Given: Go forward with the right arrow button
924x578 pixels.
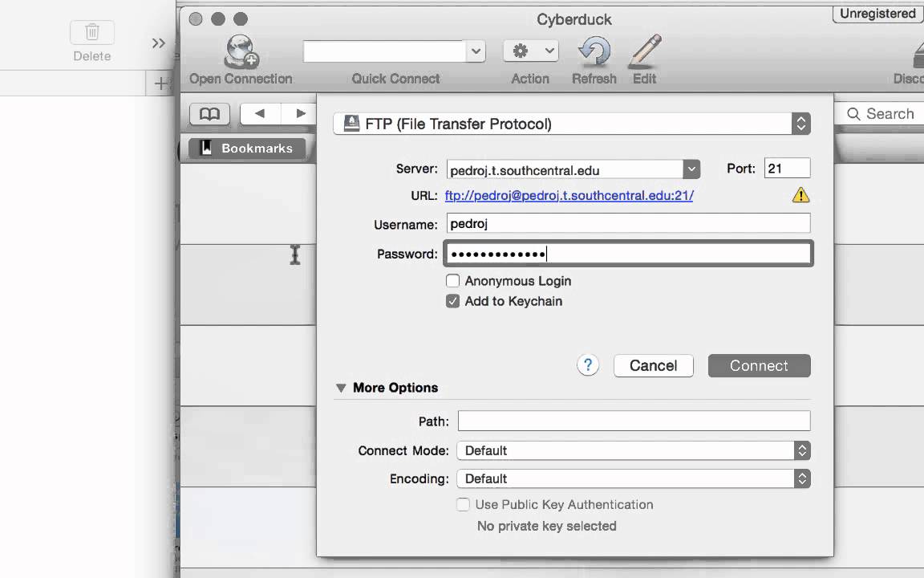Looking at the screenshot, I should [x=300, y=113].
